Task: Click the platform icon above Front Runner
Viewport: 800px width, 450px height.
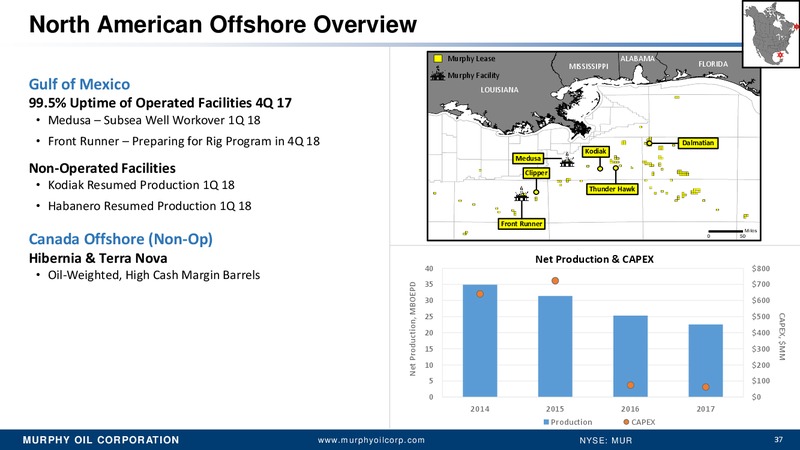Action: point(521,194)
